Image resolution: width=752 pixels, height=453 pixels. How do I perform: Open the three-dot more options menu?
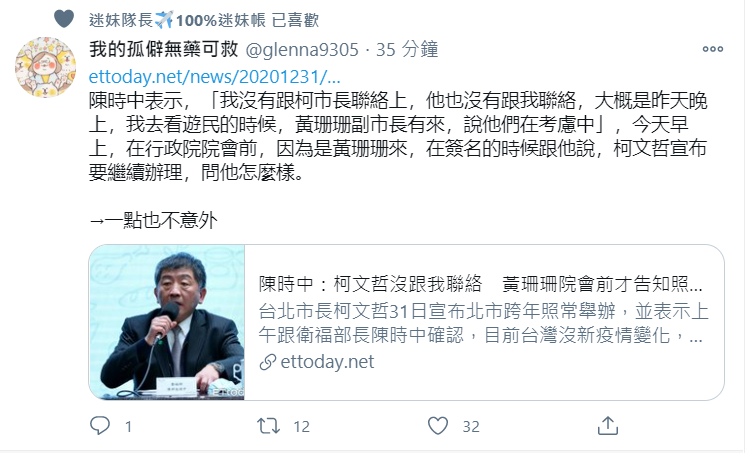[713, 48]
